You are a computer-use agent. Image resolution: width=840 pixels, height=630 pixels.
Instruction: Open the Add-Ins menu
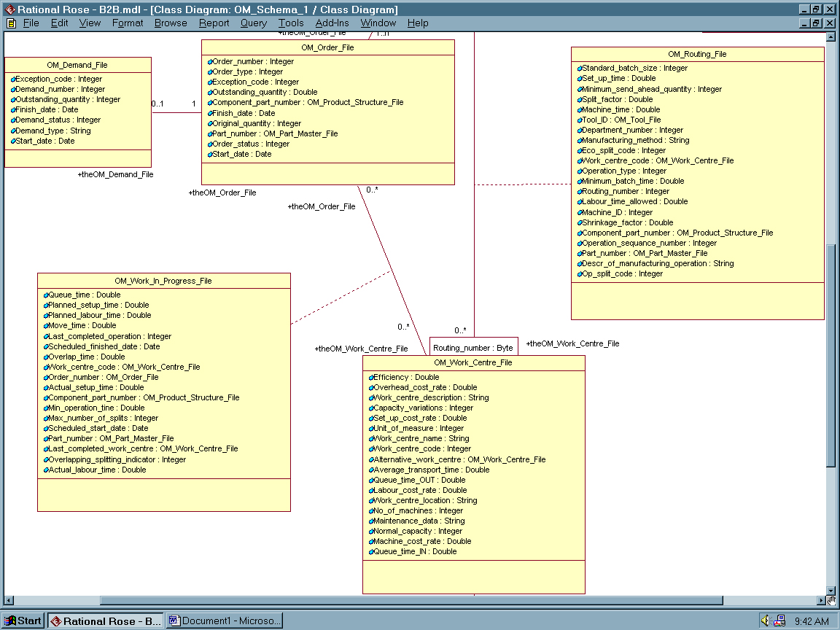[x=332, y=23]
